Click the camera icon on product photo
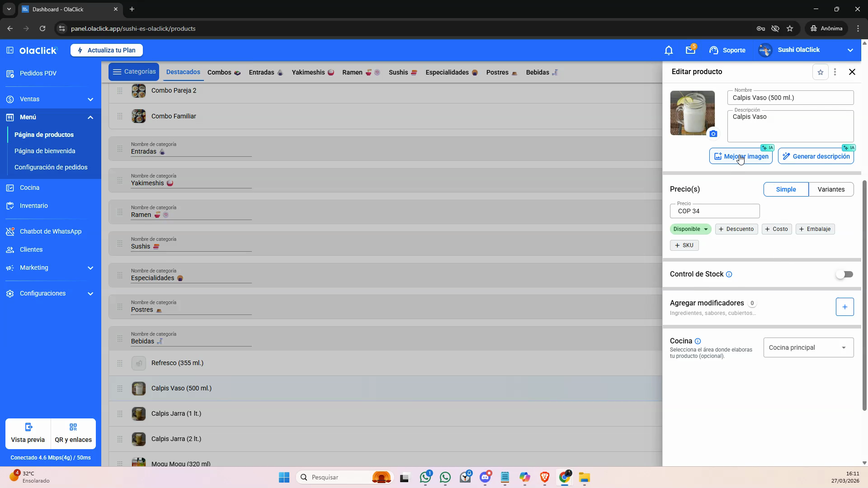868x488 pixels. tap(713, 134)
